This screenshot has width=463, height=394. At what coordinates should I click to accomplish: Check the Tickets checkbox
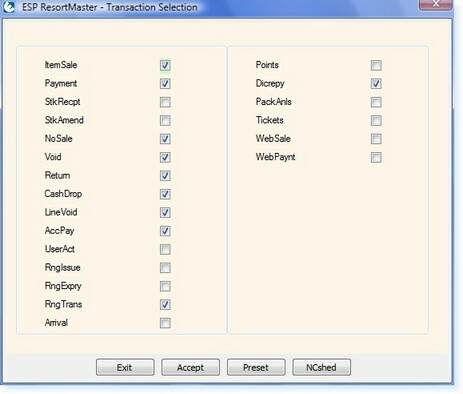click(x=376, y=120)
